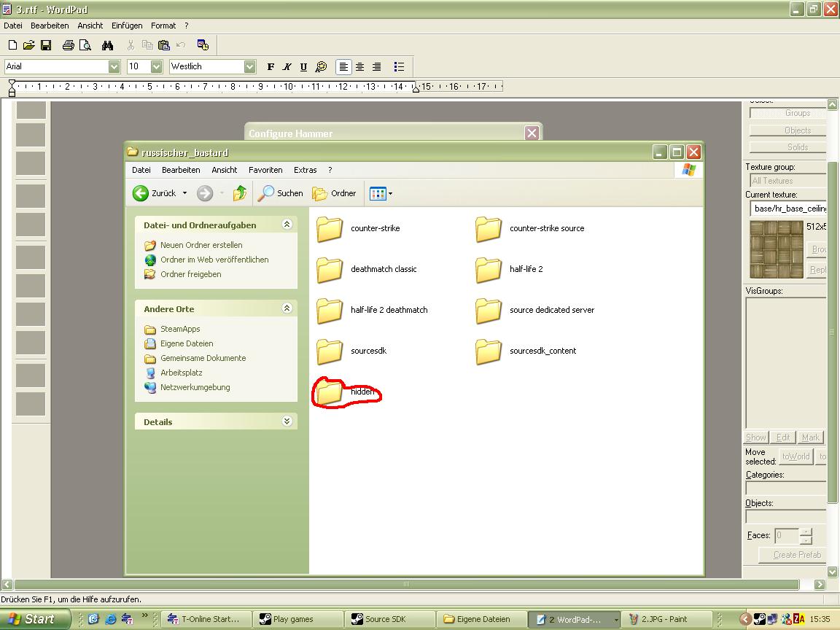The width and height of the screenshot is (840, 630).
Task: Open the Westlich script dropdown
Action: pos(249,66)
